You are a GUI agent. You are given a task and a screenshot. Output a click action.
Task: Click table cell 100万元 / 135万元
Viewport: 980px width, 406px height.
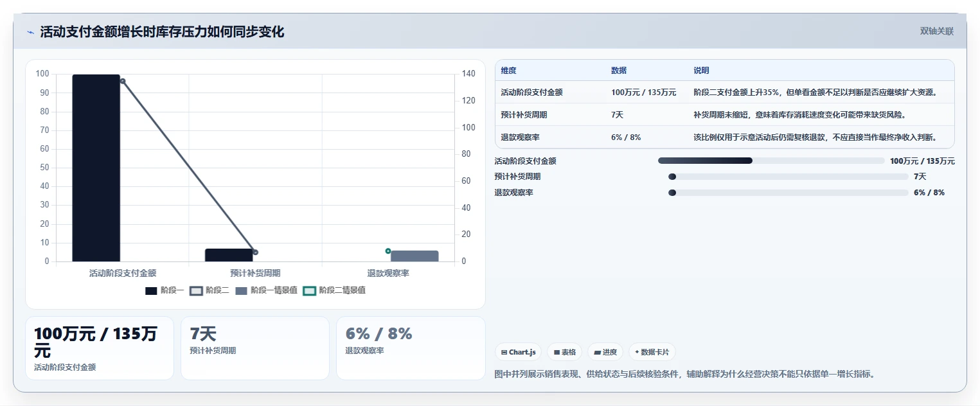643,93
